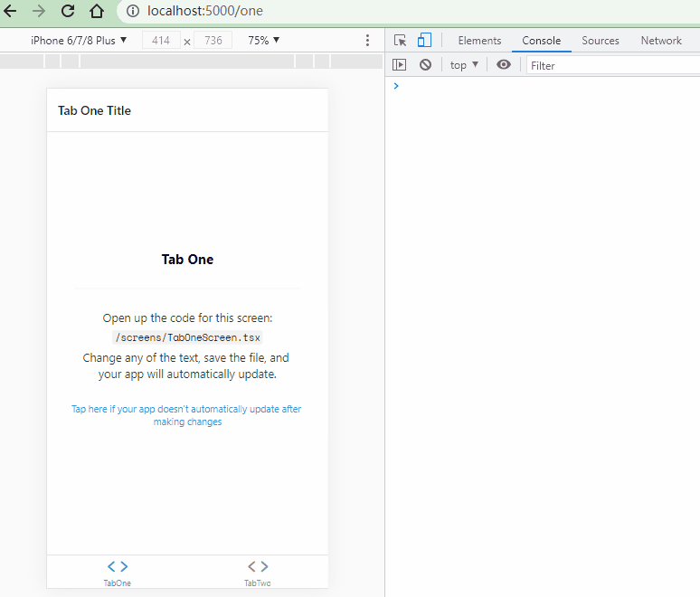Open the top JavaScript context dropdown

tap(464, 65)
